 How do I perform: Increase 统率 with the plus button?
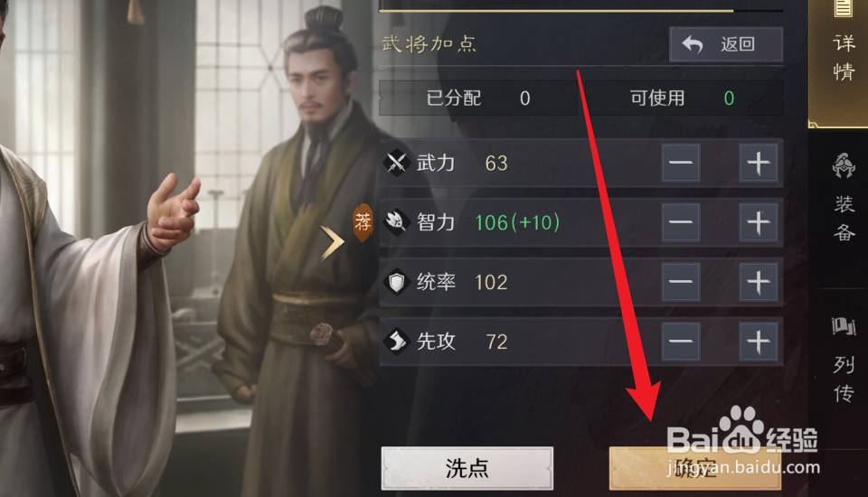click(759, 282)
